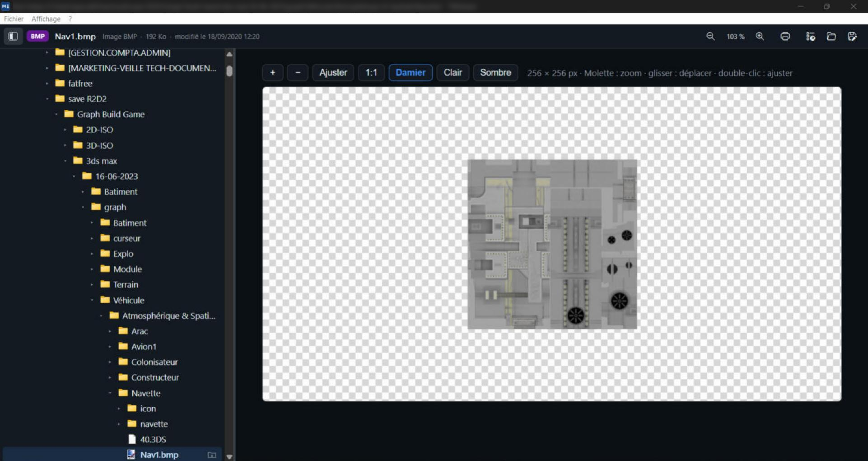Expand the [GESTION.COMPTA.ADMIN] folder arrow

point(47,52)
